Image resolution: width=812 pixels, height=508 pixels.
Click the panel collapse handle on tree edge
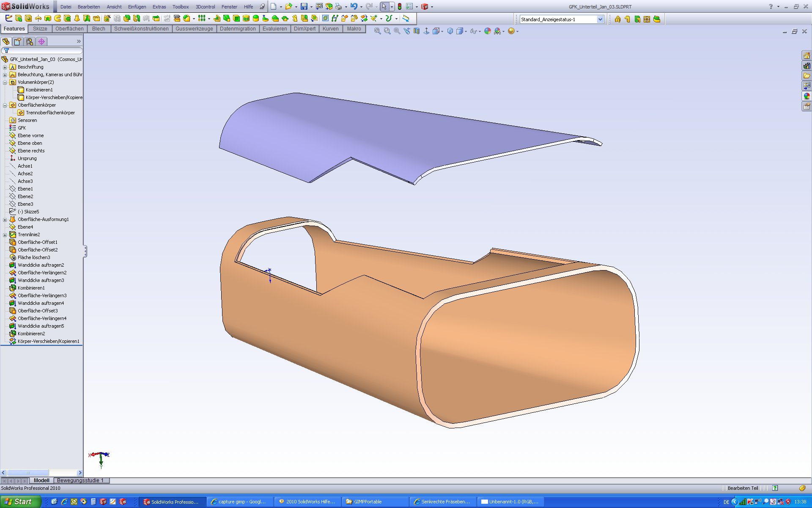pyautogui.click(x=85, y=251)
